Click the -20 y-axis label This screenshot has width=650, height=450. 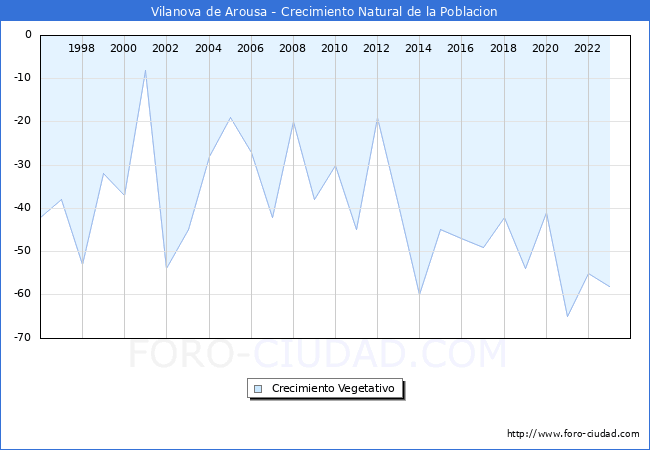click(x=23, y=121)
